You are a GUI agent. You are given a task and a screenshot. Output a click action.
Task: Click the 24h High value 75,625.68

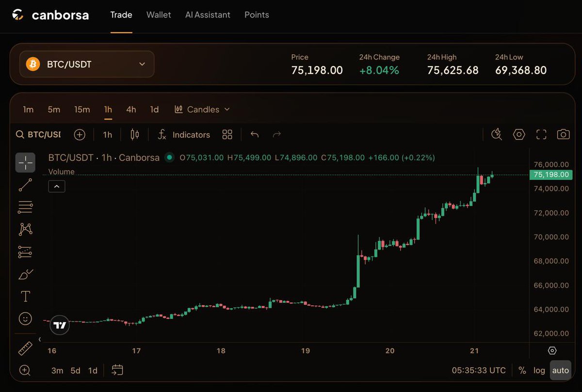453,70
